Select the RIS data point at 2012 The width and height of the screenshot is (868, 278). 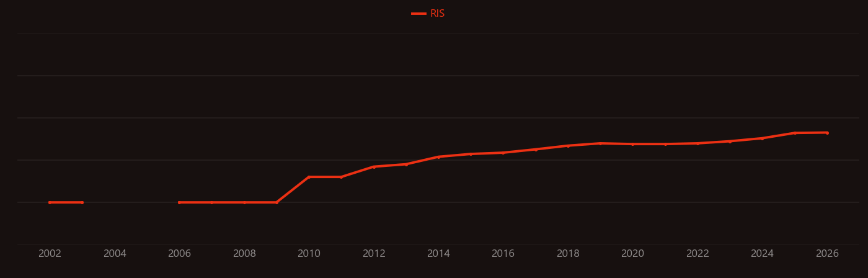pos(374,166)
